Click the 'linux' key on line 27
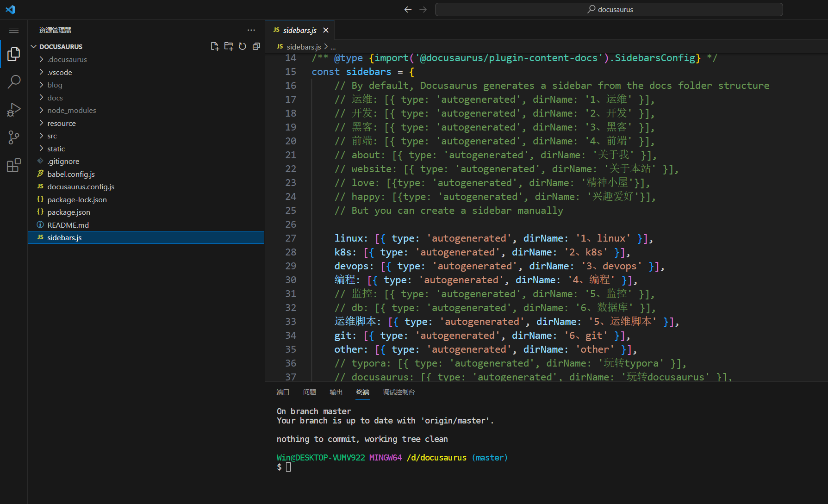This screenshot has height=504, width=828. point(349,238)
